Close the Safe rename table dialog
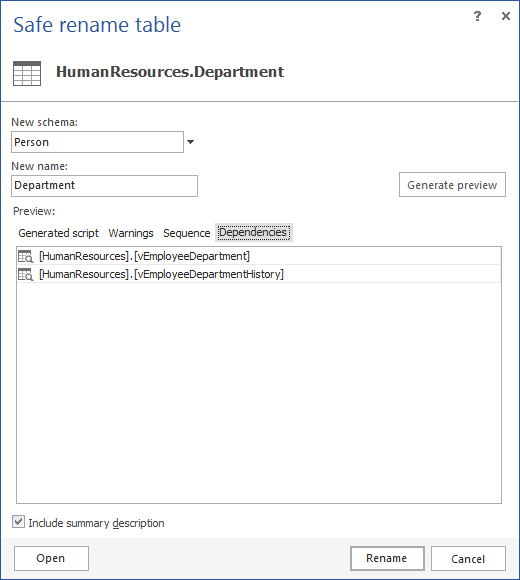This screenshot has height=580, width=520. click(506, 16)
